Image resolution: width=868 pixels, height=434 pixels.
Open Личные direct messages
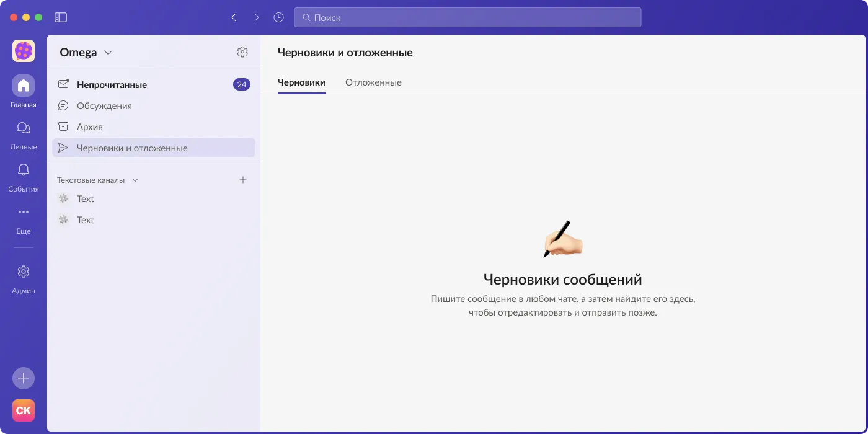click(x=24, y=135)
